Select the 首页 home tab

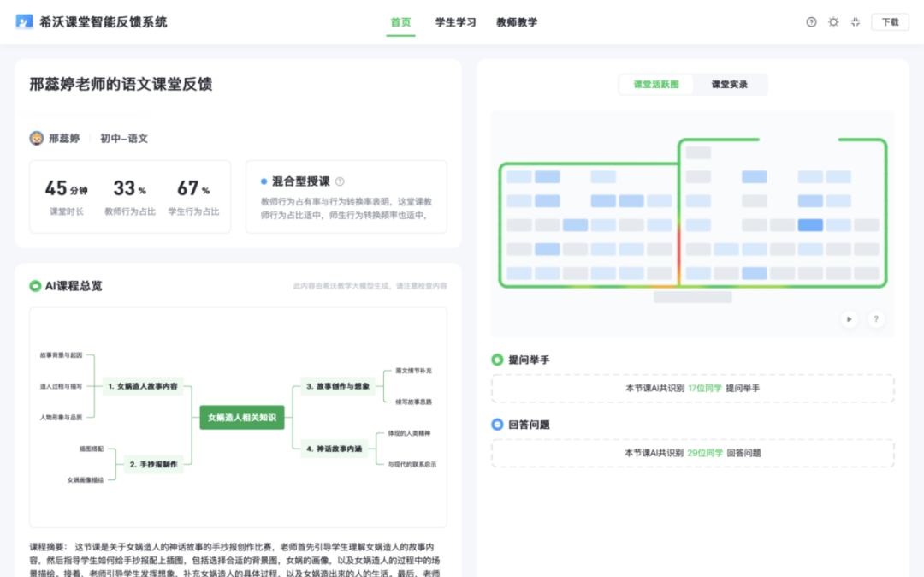coord(400,22)
